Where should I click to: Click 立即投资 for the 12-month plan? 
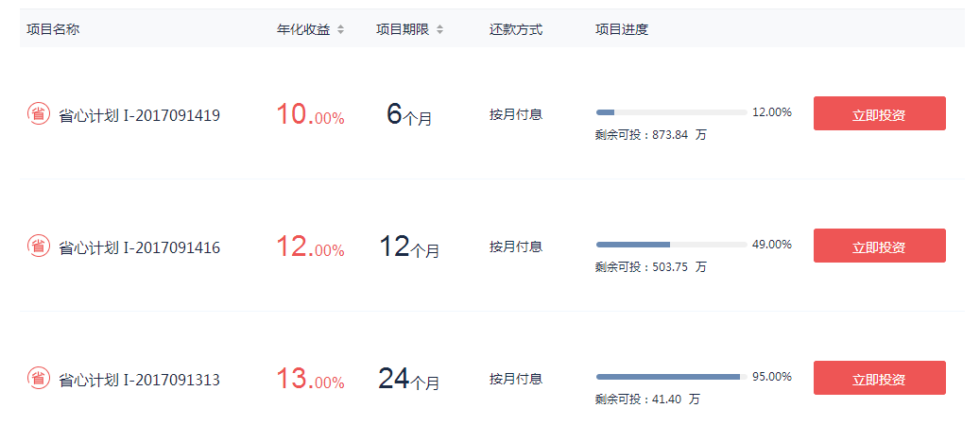pos(879,246)
